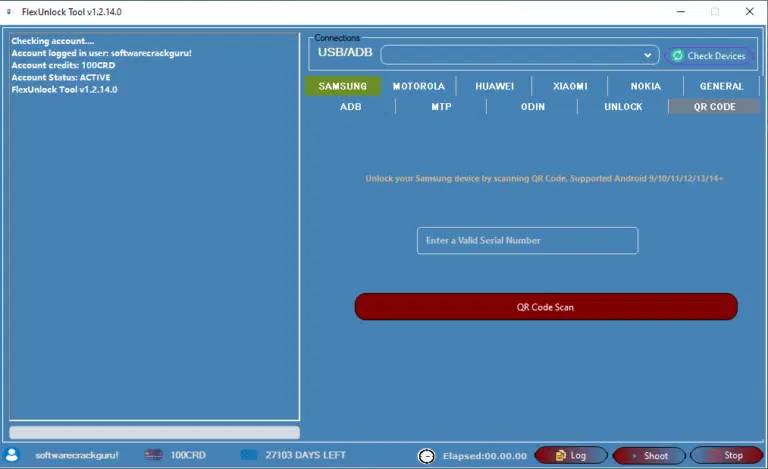The image size is (768, 469).
Task: Click the progress bar under the log panel
Action: pyautogui.click(x=154, y=432)
